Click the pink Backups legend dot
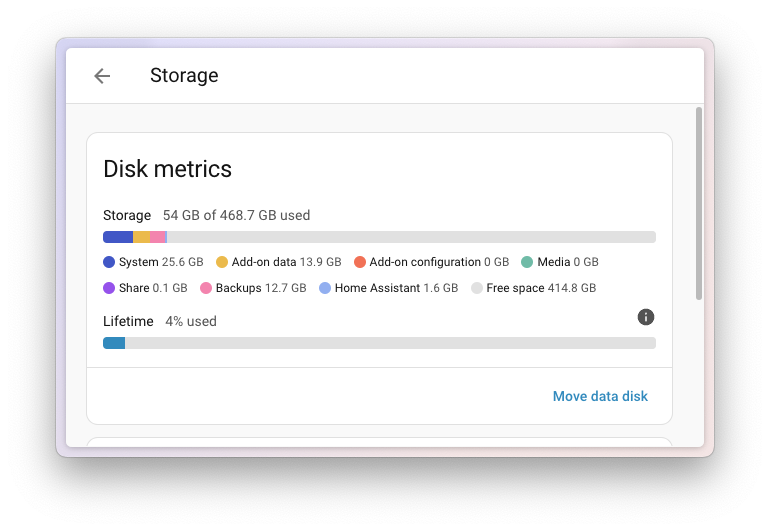 pyautogui.click(x=206, y=288)
